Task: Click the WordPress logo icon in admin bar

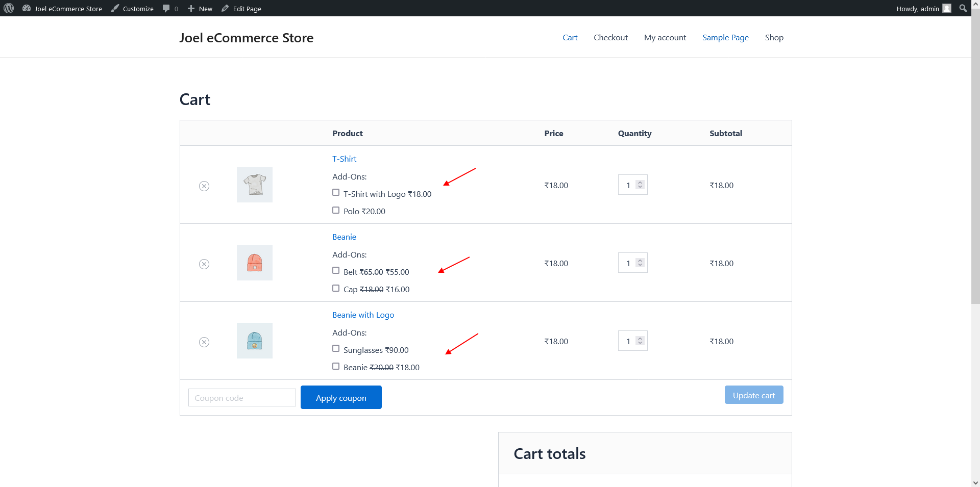Action: coord(9,8)
